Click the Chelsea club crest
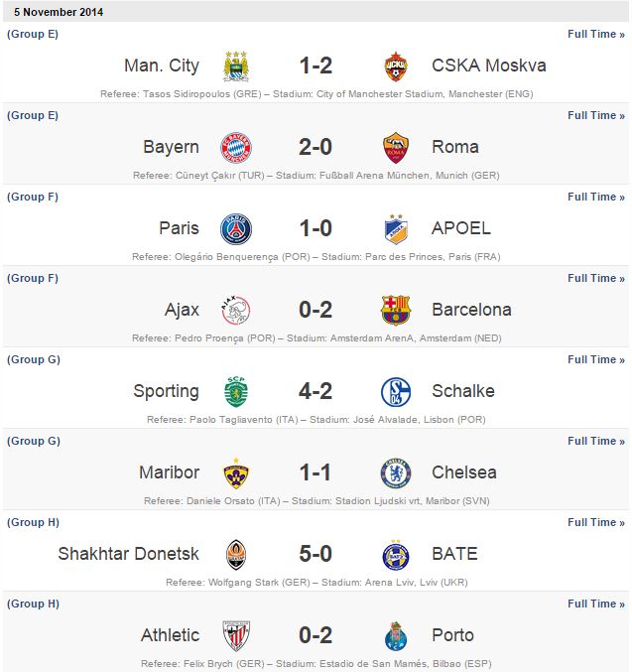 tap(396, 473)
